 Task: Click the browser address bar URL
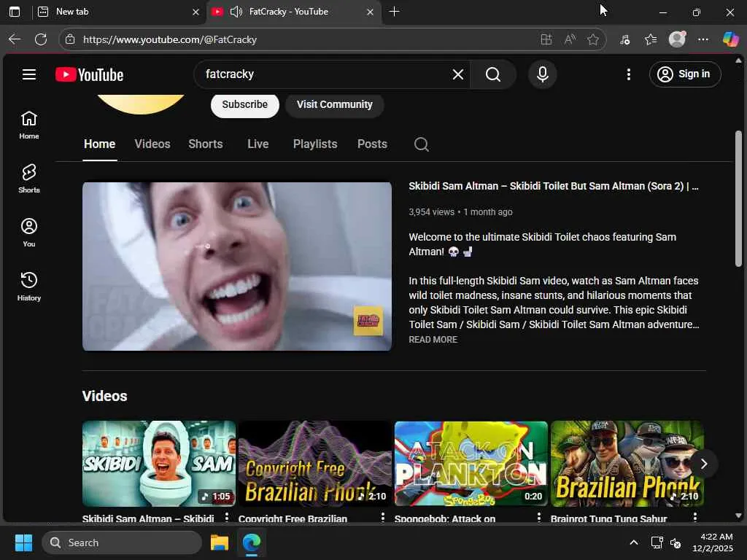(170, 39)
